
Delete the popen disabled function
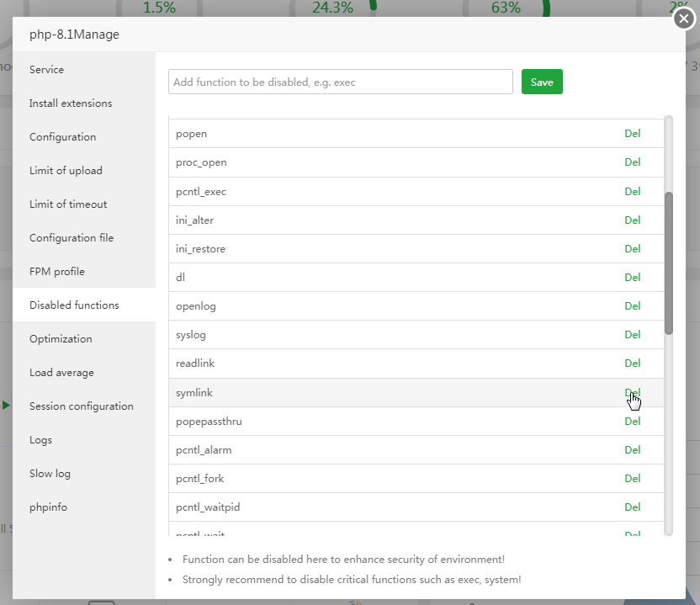pyautogui.click(x=633, y=133)
